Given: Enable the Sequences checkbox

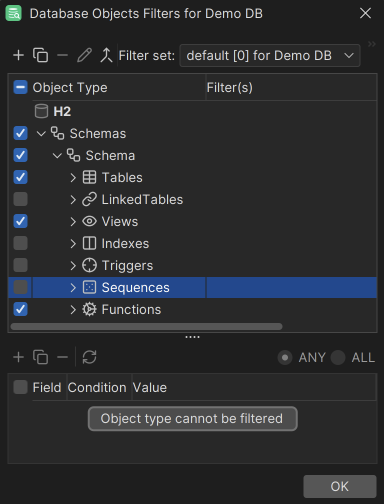Looking at the screenshot, I should 20,287.
